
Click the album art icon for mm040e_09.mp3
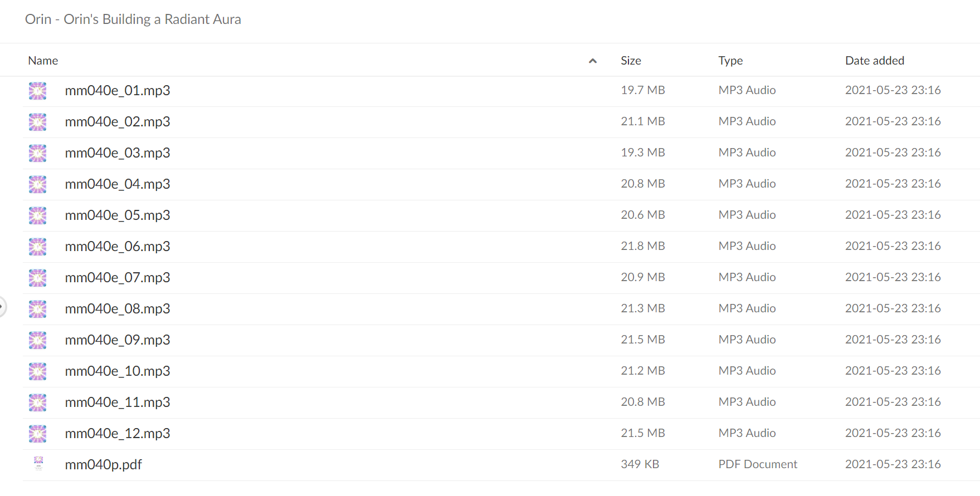[x=38, y=340]
